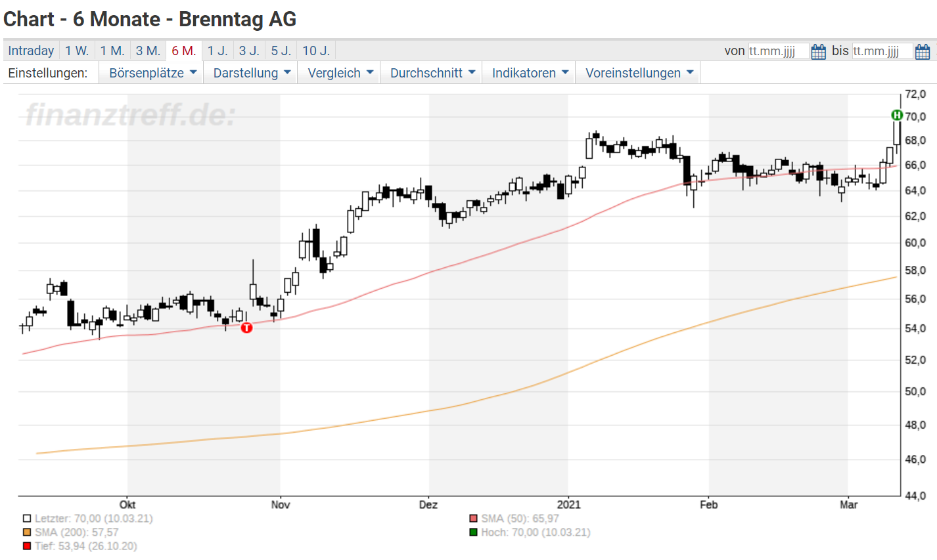Select the 10 J. time range tab

(x=316, y=51)
